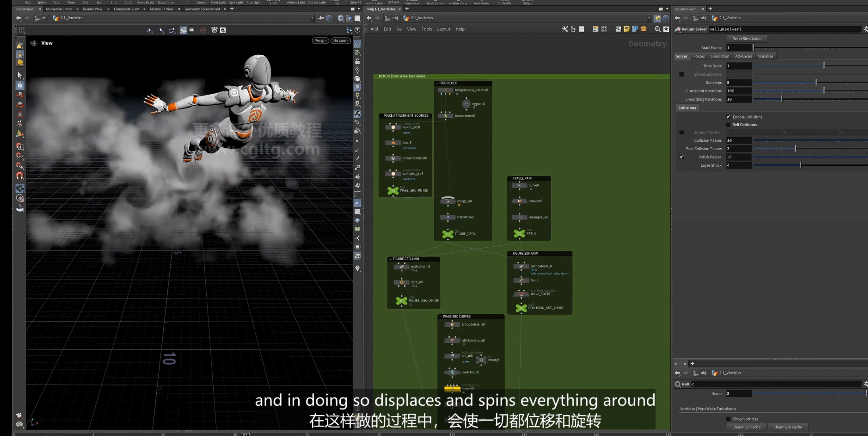The height and width of the screenshot is (436, 868).
Task: Click the FIGURE_GEO8 null node icon
Action: [x=448, y=234]
